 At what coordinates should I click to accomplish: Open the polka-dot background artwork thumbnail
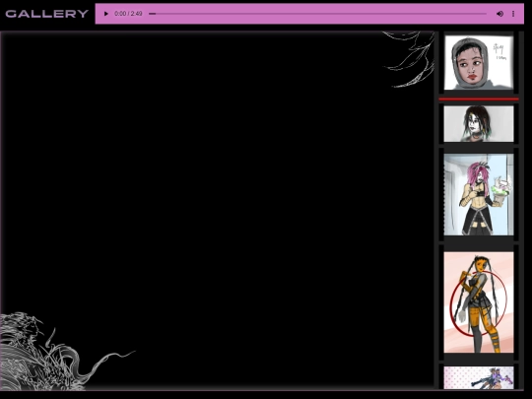pyautogui.click(x=479, y=377)
